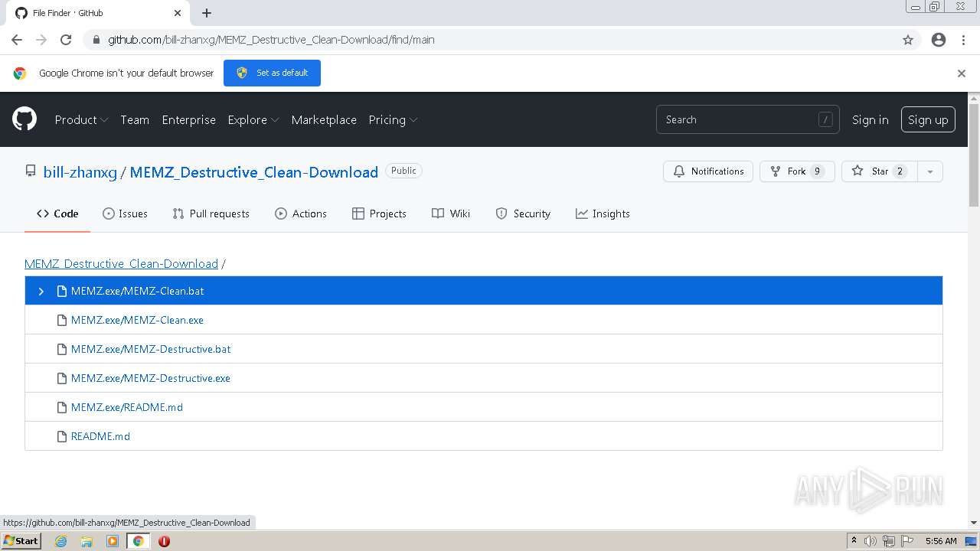Click the file icon beside MEMZ-Clean.exe
Viewport: 980px width, 551px height.
click(x=62, y=320)
